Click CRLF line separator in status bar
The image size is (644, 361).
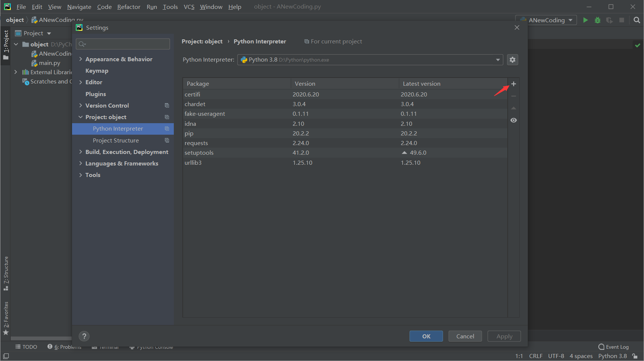536,356
